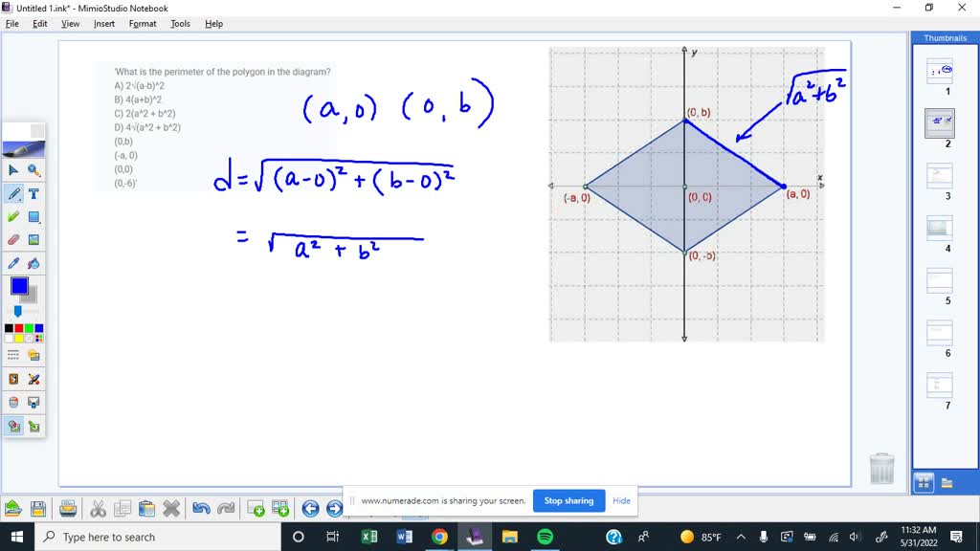This screenshot has height=551, width=980.
Task: Open the line style options icon
Action: 13,356
